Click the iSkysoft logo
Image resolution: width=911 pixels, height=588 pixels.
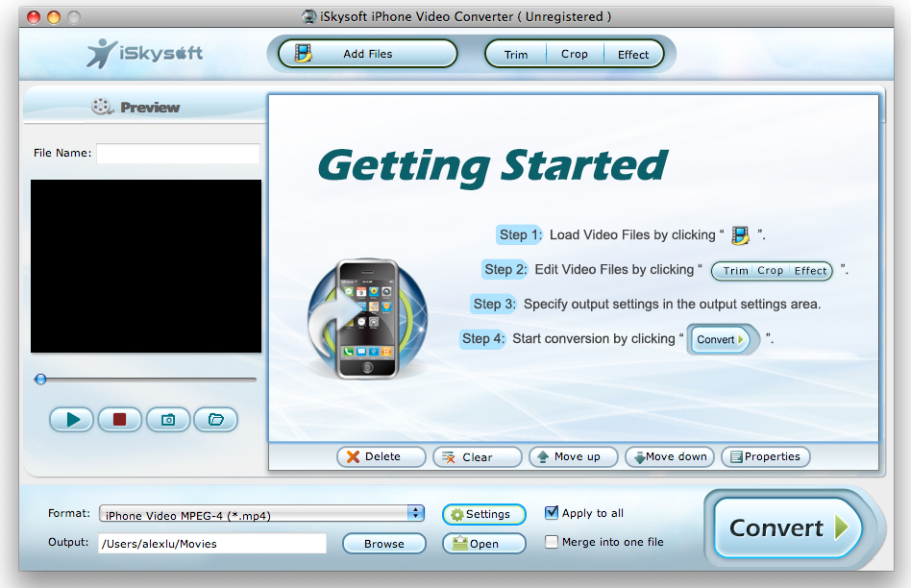point(145,54)
